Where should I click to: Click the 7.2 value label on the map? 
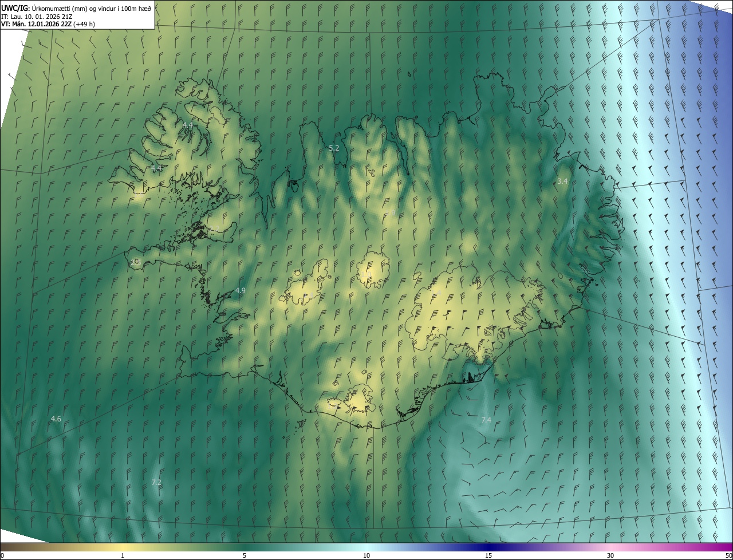pos(156,483)
